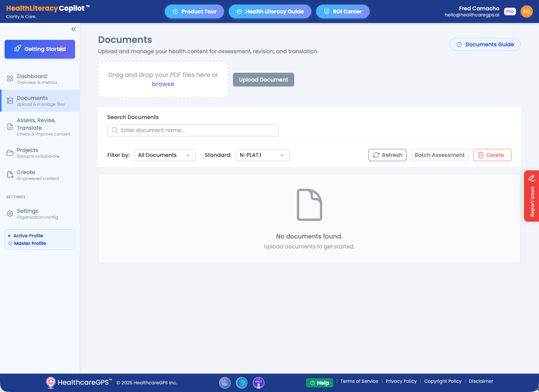
Task: Click the Assess, Revise, Translate sidebar icon
Action: coord(10,126)
